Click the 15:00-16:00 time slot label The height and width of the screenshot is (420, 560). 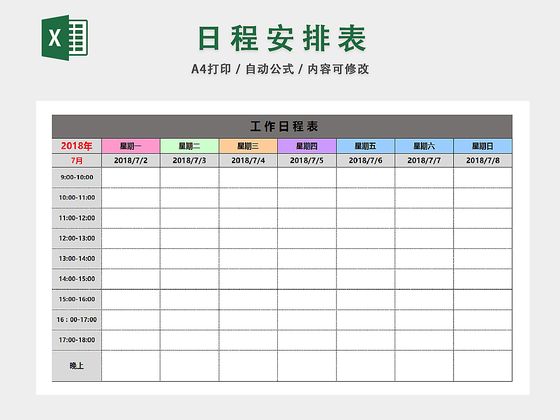tap(76, 299)
